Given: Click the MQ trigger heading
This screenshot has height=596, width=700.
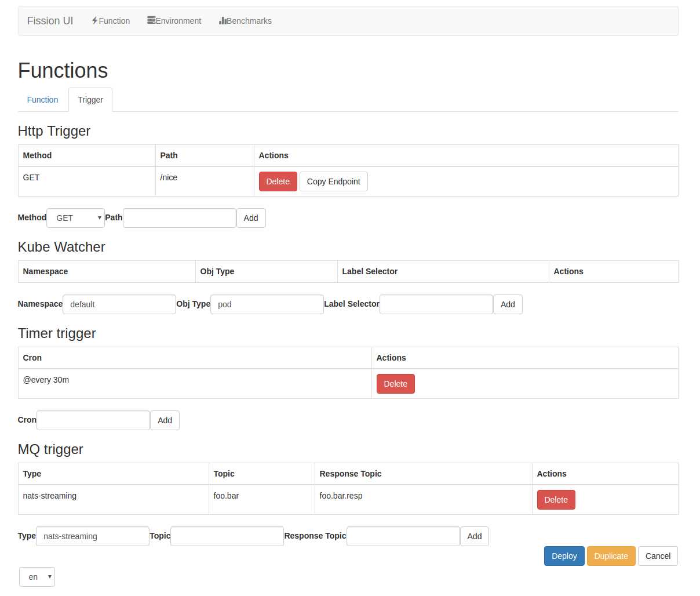Looking at the screenshot, I should pyautogui.click(x=50, y=449).
